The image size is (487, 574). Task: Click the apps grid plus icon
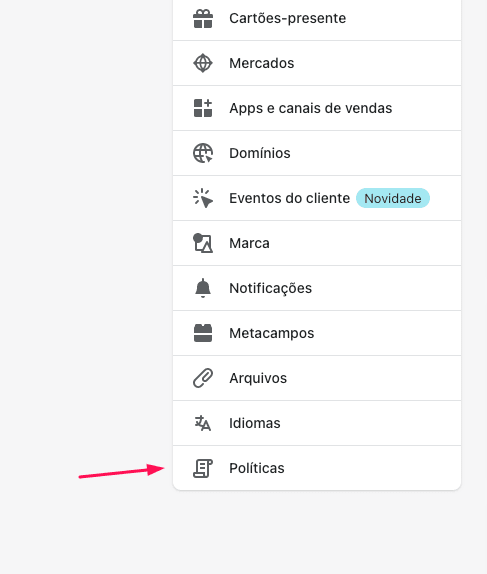click(203, 108)
